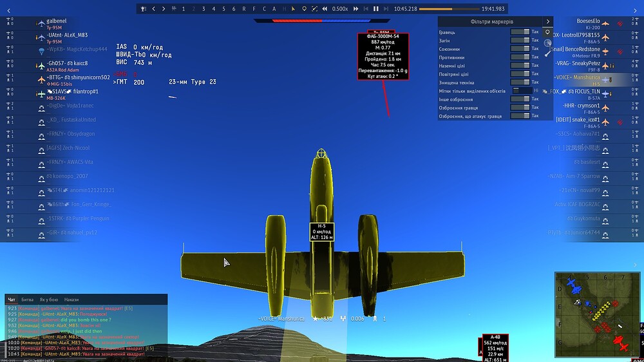The width and height of the screenshot is (644, 362).
Task: Click the ФАБ-3000М-54 bomb info box
Action: tap(383, 56)
